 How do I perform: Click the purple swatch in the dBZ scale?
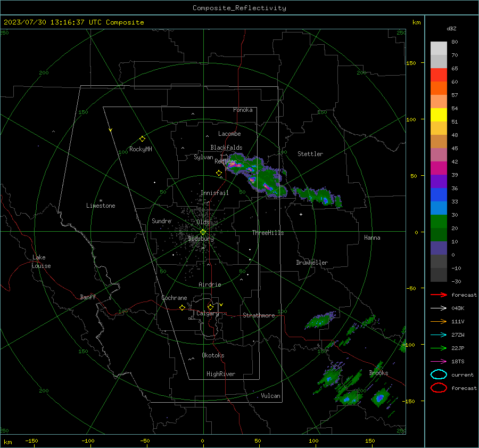tap(439, 181)
